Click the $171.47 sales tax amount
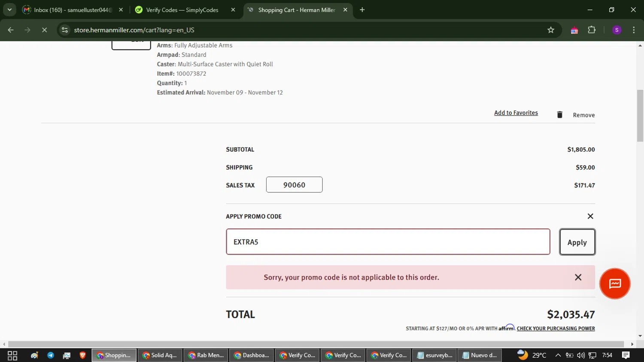Viewport: 644px width, 362px height. (584, 185)
